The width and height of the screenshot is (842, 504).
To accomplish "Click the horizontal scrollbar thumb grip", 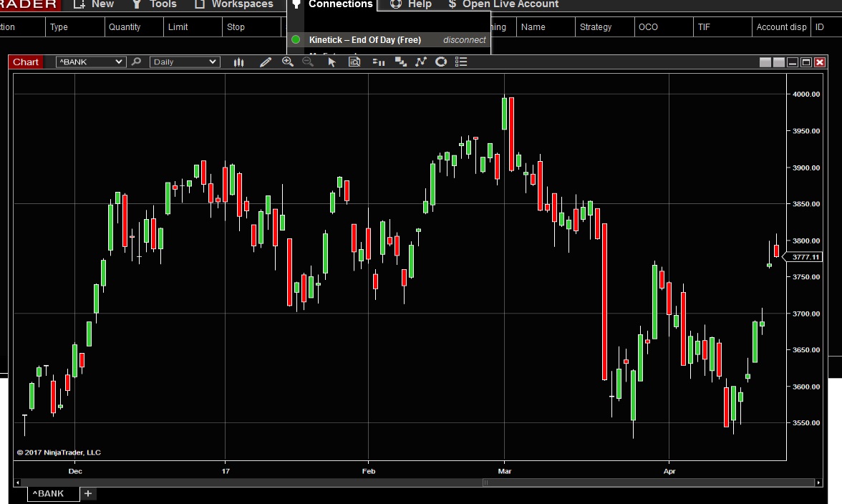I will pos(485,483).
